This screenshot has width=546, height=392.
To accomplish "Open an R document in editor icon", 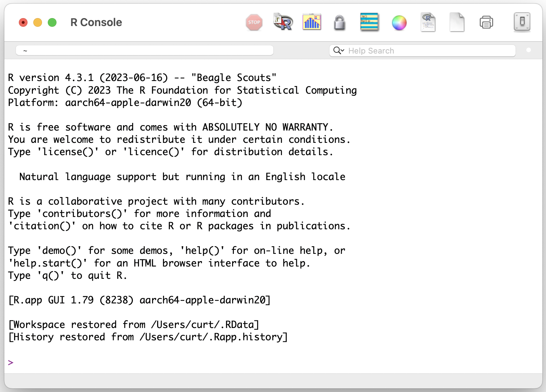I will 428,22.
